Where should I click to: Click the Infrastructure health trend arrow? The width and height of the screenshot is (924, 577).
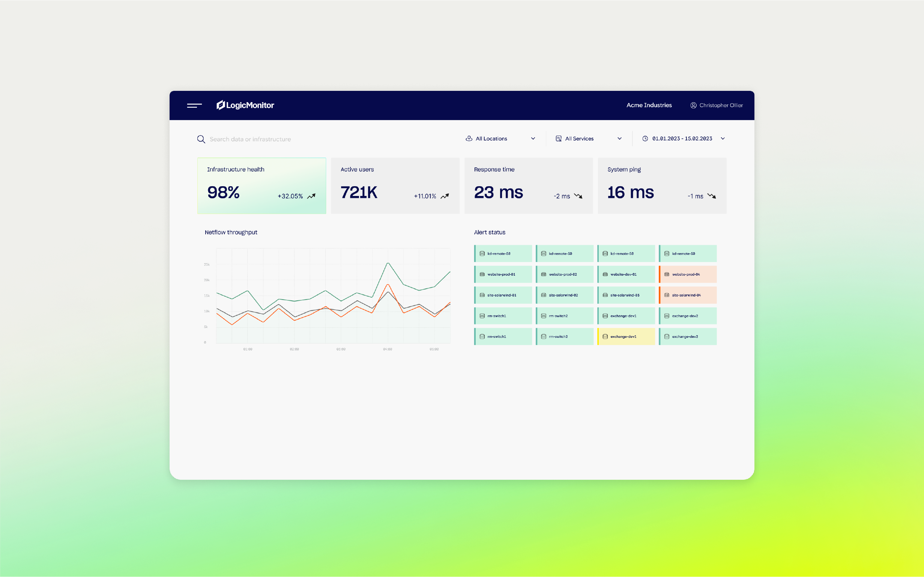click(x=311, y=196)
